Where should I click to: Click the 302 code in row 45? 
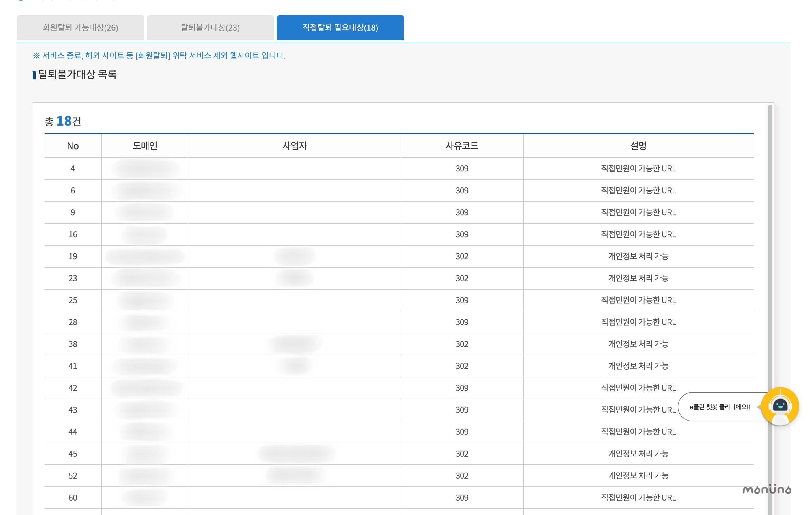point(462,454)
